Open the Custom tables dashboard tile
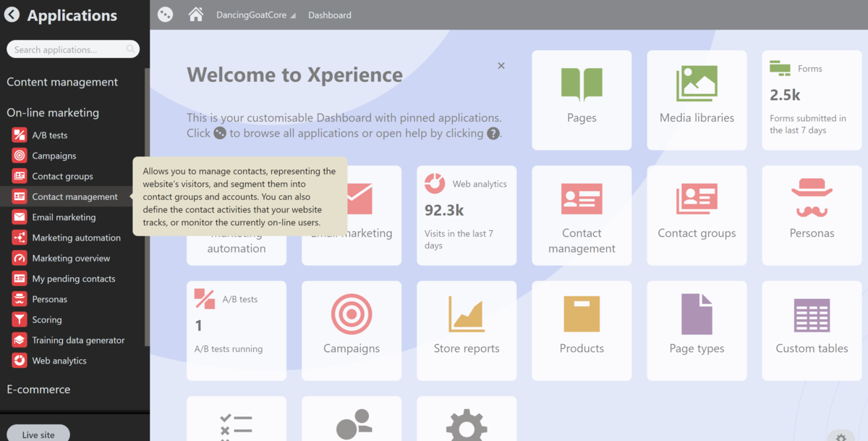 (x=812, y=330)
